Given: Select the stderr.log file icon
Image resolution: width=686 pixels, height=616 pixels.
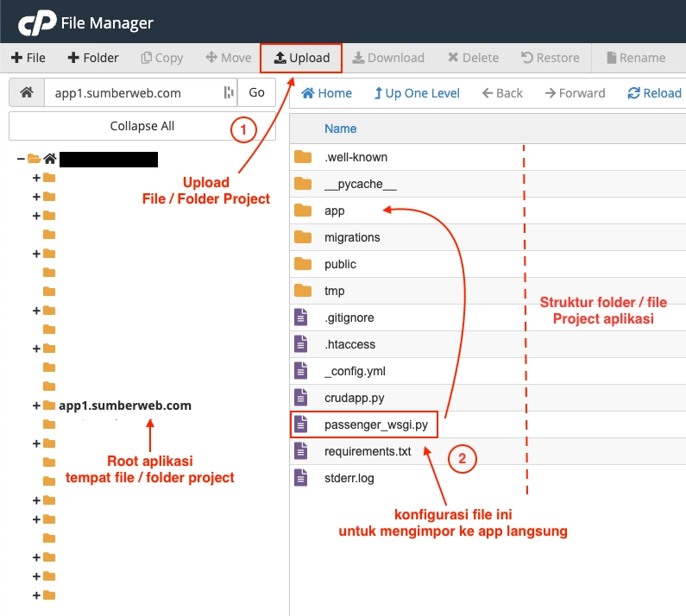Looking at the screenshot, I should pyautogui.click(x=300, y=478).
